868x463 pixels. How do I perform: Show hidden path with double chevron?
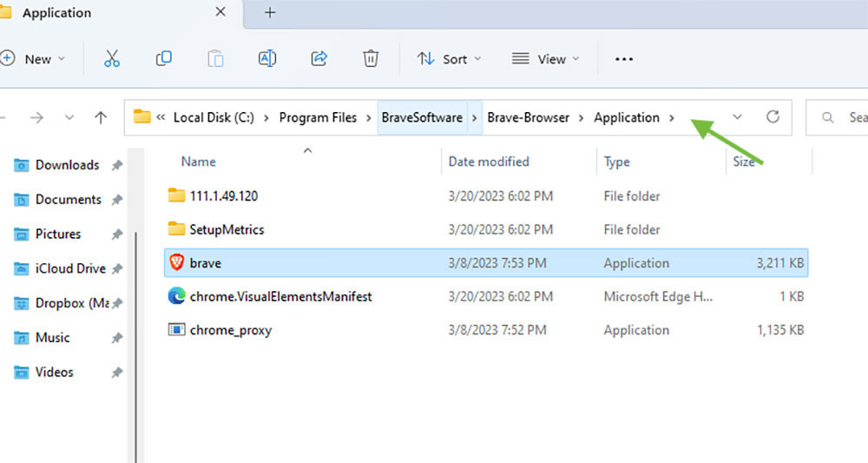tap(161, 117)
